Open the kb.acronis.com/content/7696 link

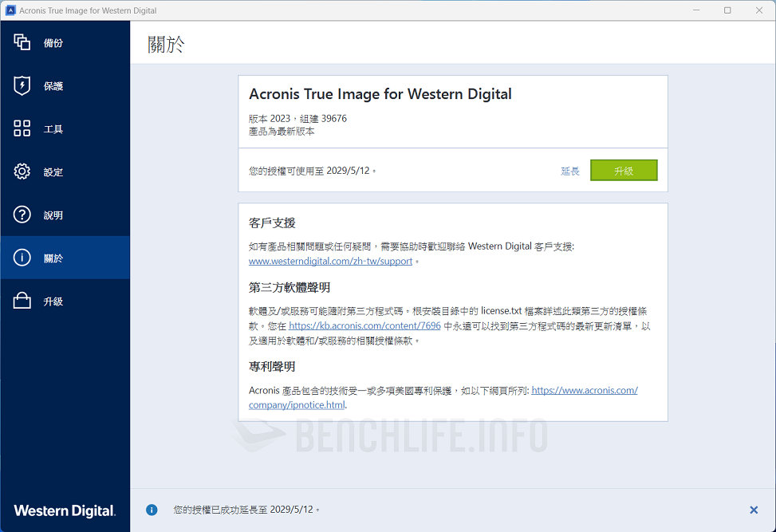[364, 325]
